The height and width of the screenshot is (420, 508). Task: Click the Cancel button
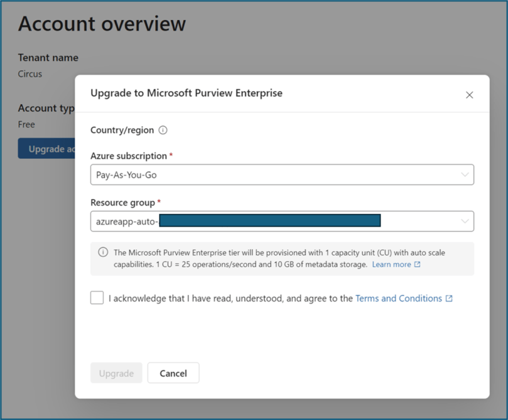[x=173, y=373]
